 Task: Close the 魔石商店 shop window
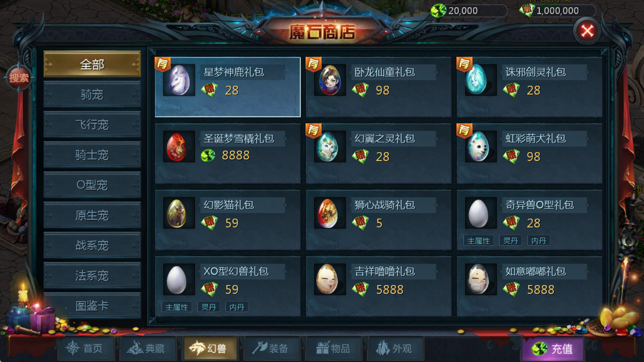pos(587,31)
